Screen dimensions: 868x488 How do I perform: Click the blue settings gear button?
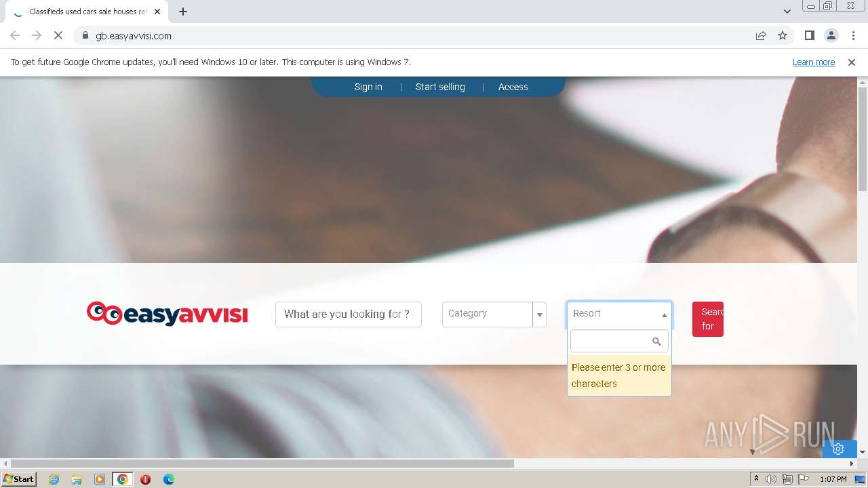tap(838, 449)
